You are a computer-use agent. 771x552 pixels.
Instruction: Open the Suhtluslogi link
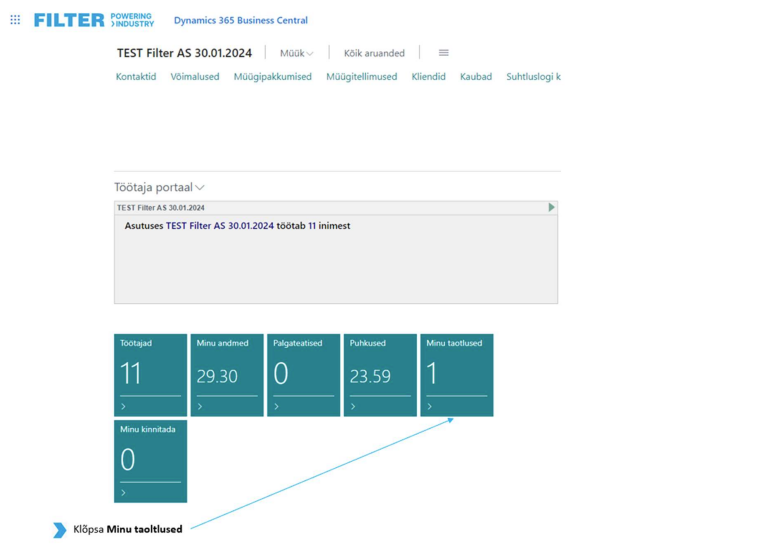pos(534,77)
